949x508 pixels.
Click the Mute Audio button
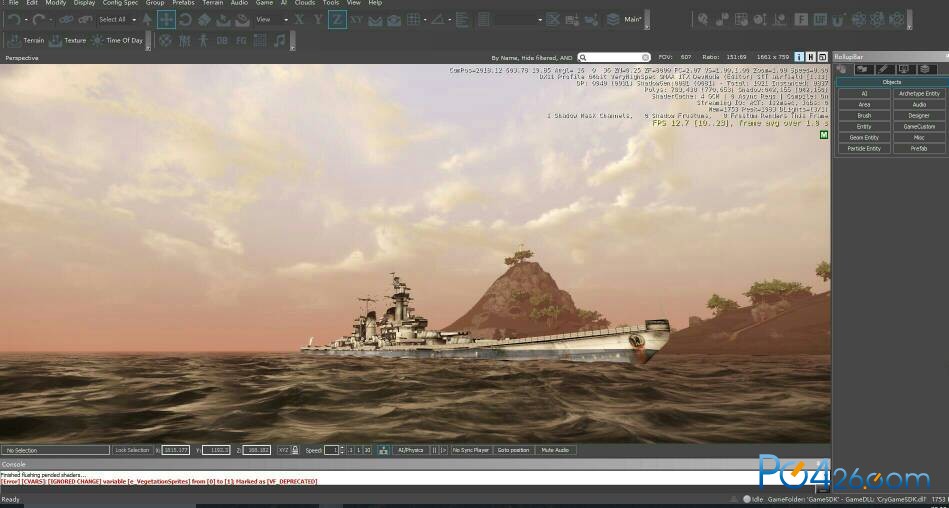tap(555, 450)
